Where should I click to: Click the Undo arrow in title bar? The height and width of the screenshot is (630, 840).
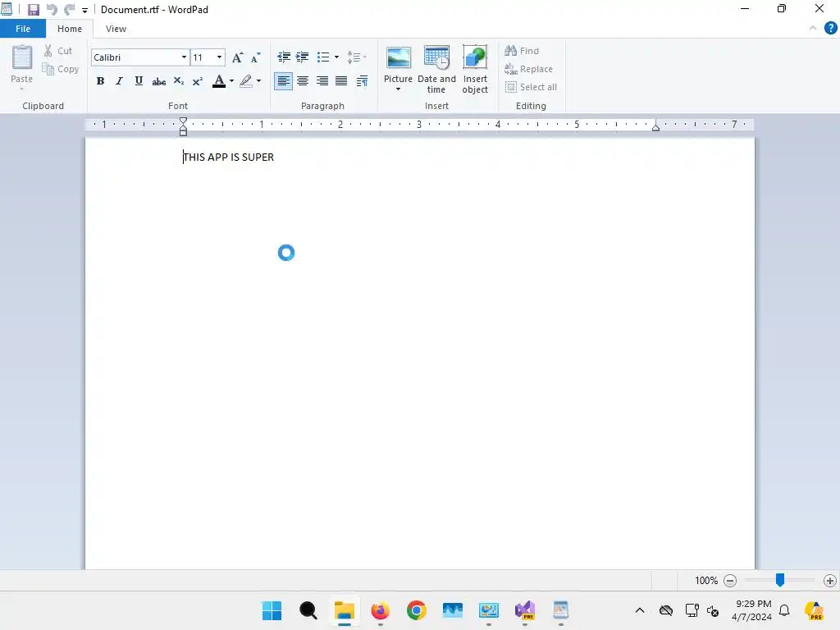tap(52, 10)
